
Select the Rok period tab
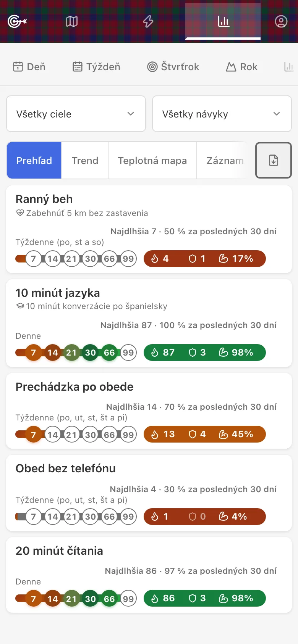pos(241,67)
